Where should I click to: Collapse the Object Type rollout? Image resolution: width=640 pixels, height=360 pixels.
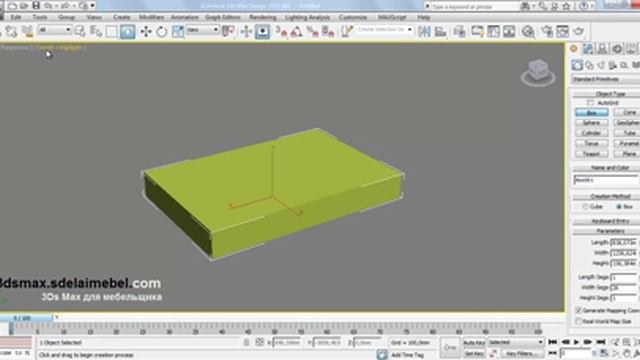click(606, 94)
